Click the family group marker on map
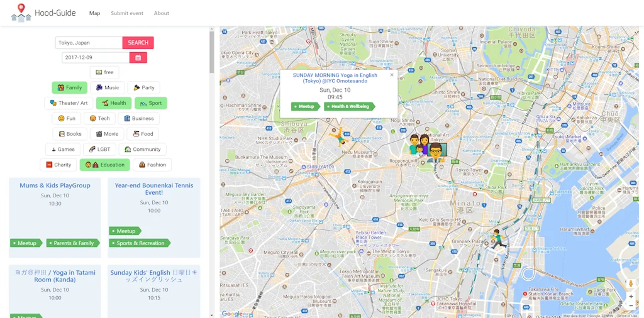 click(x=418, y=145)
